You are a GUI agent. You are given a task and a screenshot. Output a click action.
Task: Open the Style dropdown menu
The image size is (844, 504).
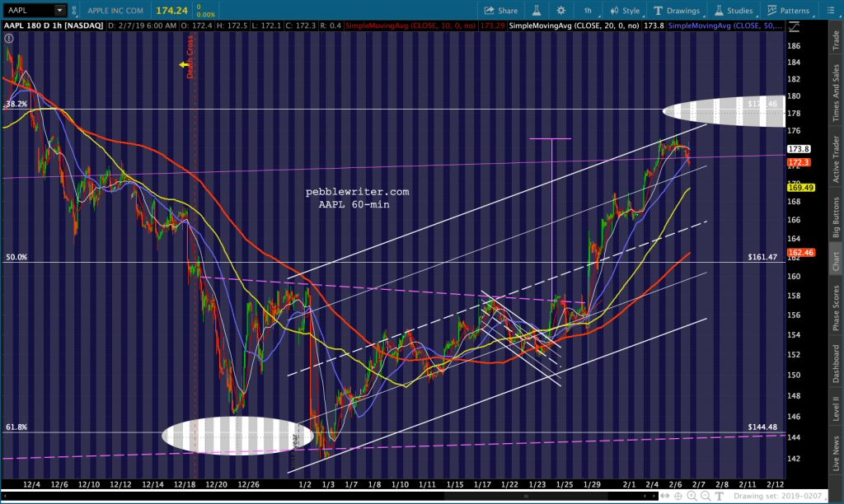pos(625,10)
